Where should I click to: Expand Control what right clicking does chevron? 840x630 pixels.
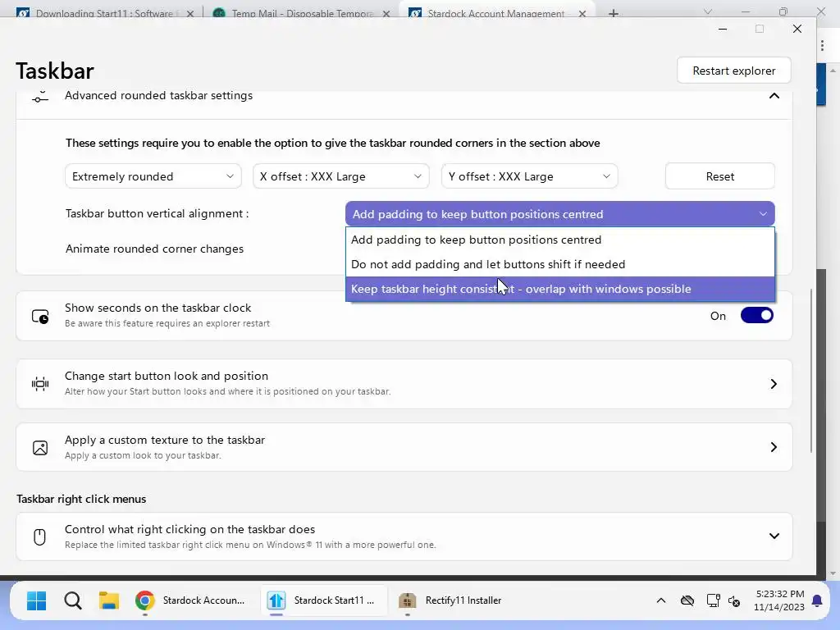click(x=774, y=536)
